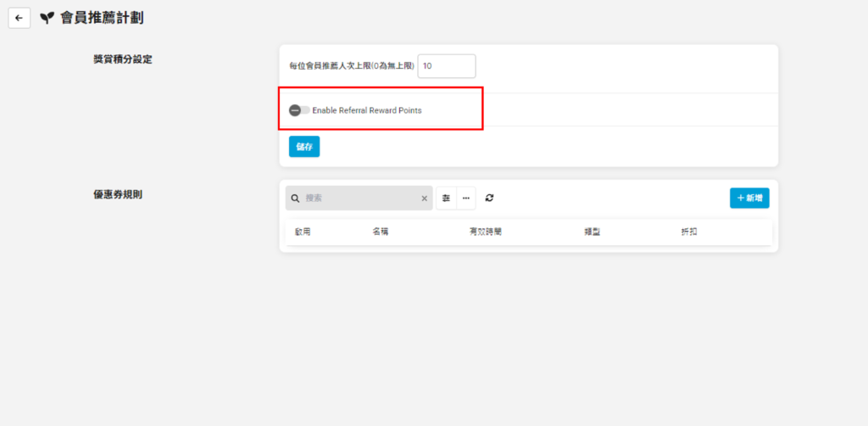Viewport: 868px width, 426px height.
Task: Click the 搜索 search input field
Action: coord(360,198)
